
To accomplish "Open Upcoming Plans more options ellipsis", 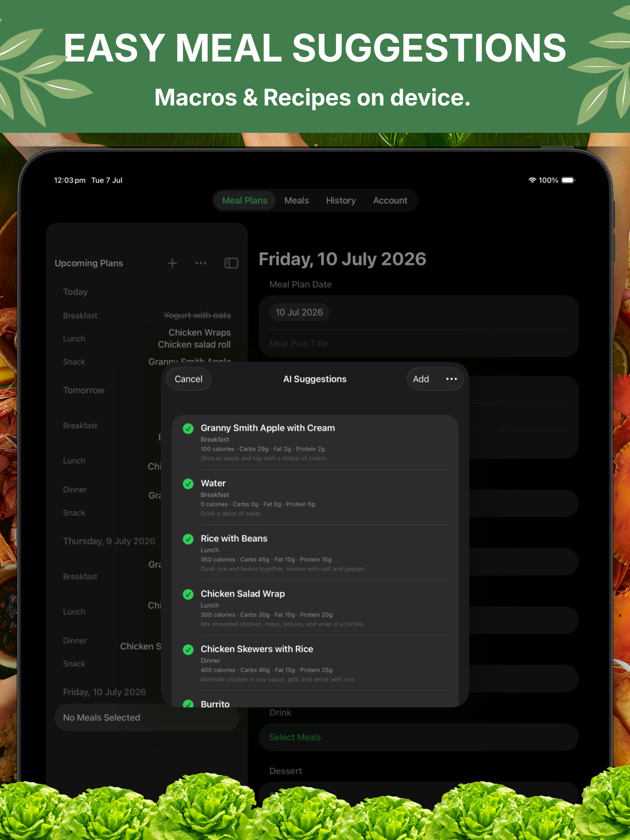I will (x=201, y=263).
